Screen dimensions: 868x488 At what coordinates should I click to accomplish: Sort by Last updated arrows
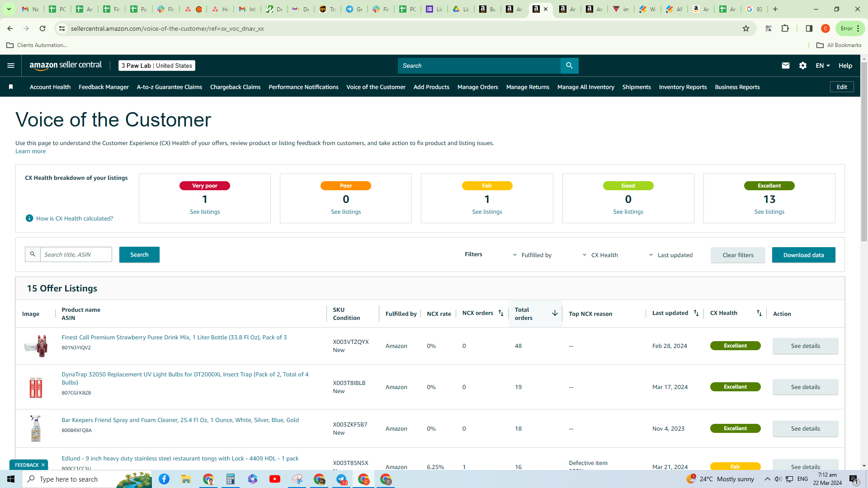point(696,313)
